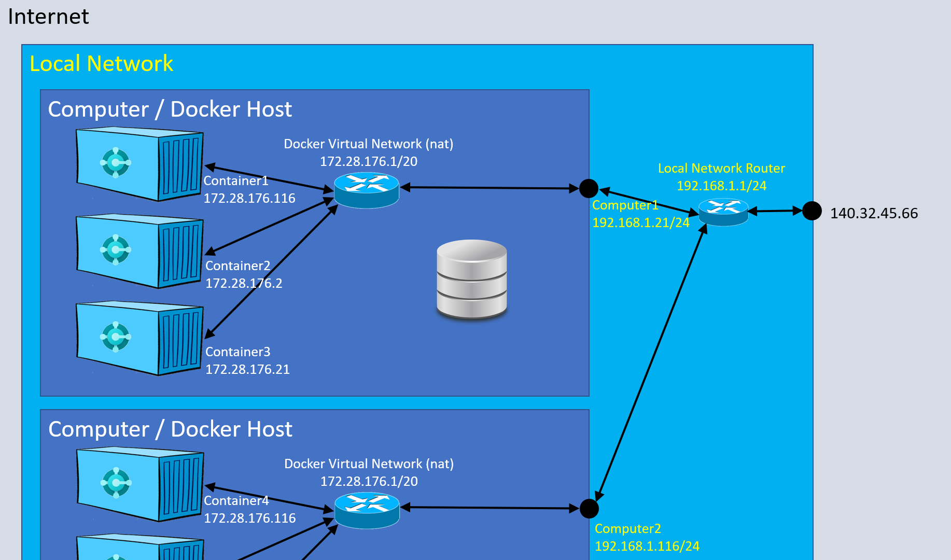951x560 pixels.
Task: Click the Container1 shipping container icon
Action: (x=139, y=164)
